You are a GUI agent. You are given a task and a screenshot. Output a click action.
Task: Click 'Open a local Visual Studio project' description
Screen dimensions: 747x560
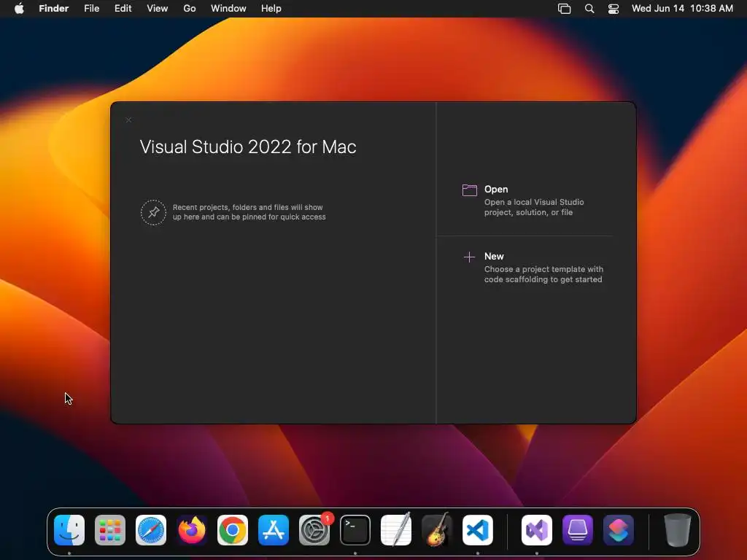[x=534, y=207]
